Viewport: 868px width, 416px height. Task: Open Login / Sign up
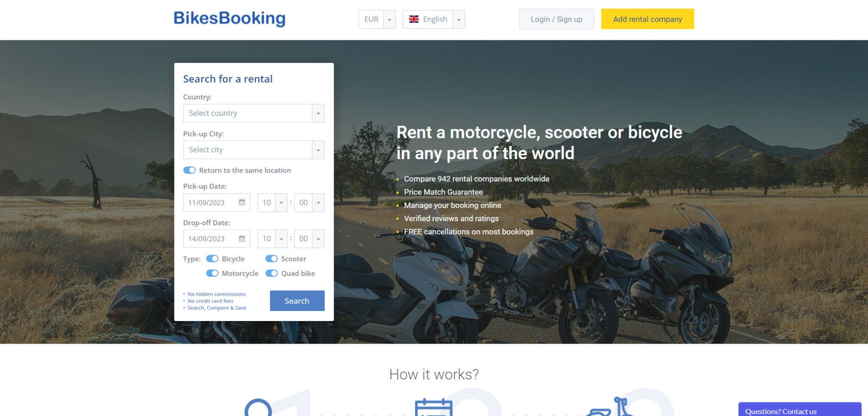pos(556,19)
